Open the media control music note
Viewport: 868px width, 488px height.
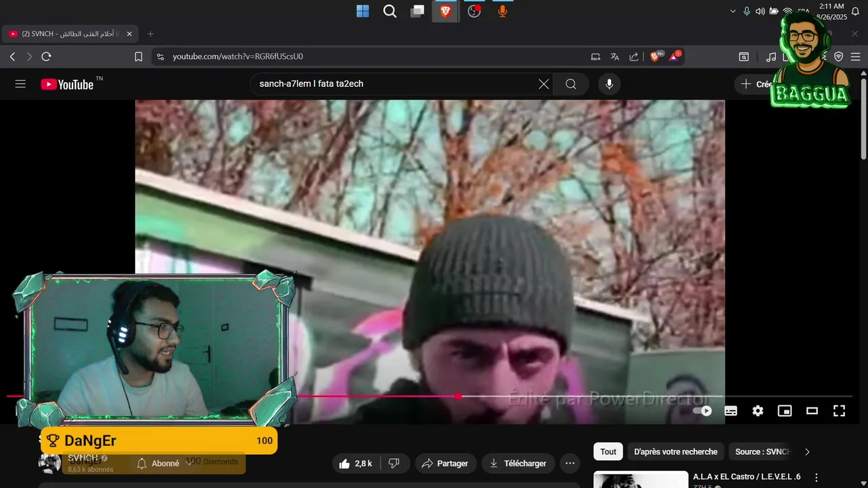pyautogui.click(x=771, y=57)
